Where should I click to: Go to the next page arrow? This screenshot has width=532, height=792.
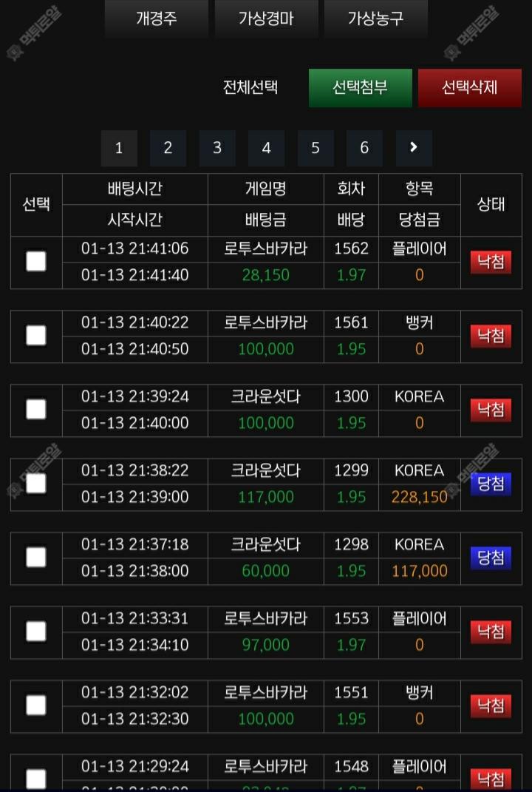point(414,148)
